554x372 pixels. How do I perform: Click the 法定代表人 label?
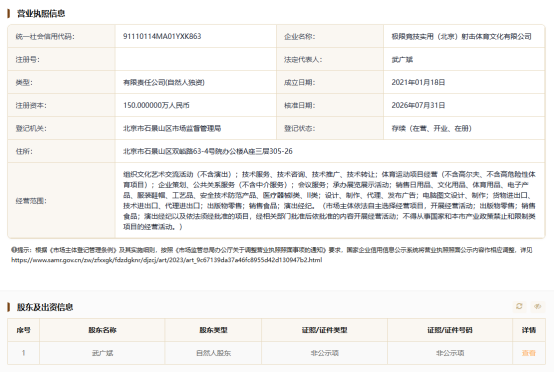click(x=303, y=59)
